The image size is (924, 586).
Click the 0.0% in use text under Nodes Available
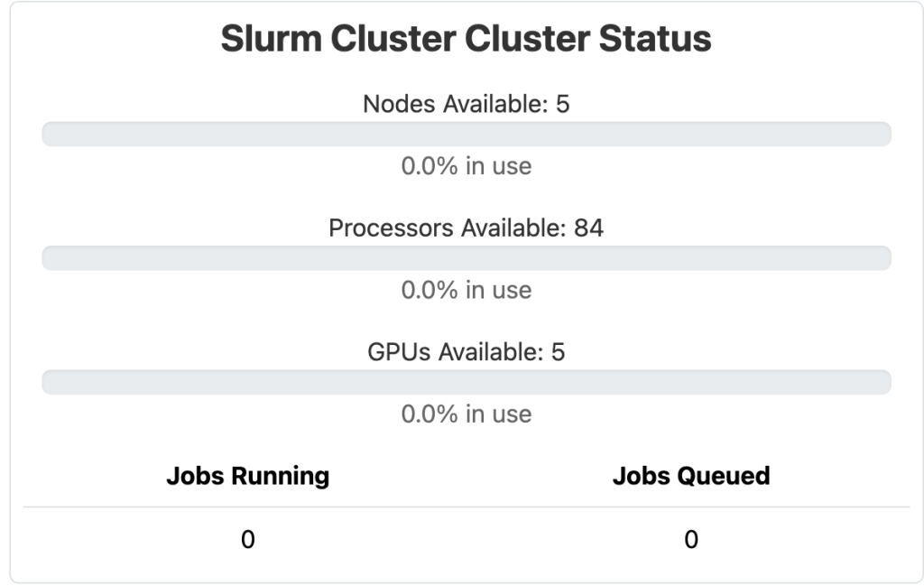click(x=467, y=166)
